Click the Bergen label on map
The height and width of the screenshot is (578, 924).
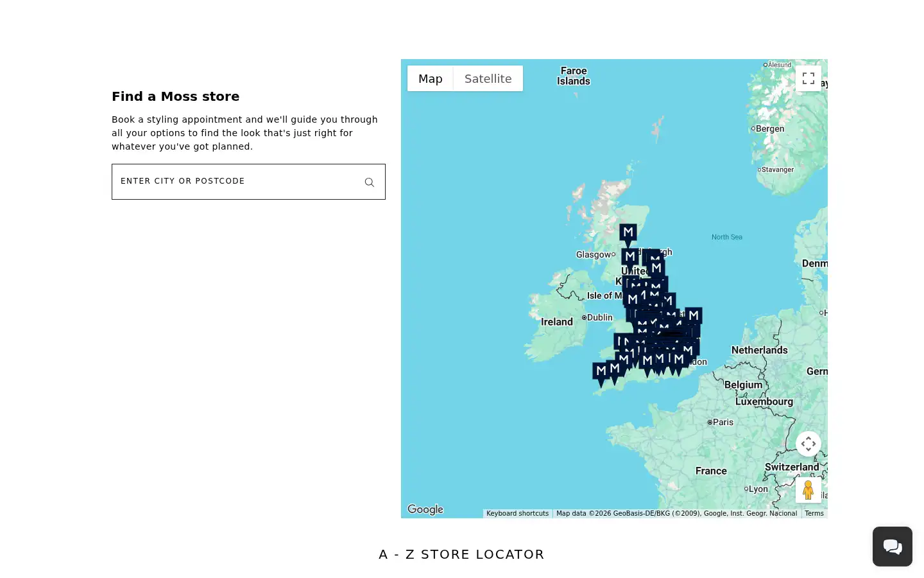[x=770, y=128]
